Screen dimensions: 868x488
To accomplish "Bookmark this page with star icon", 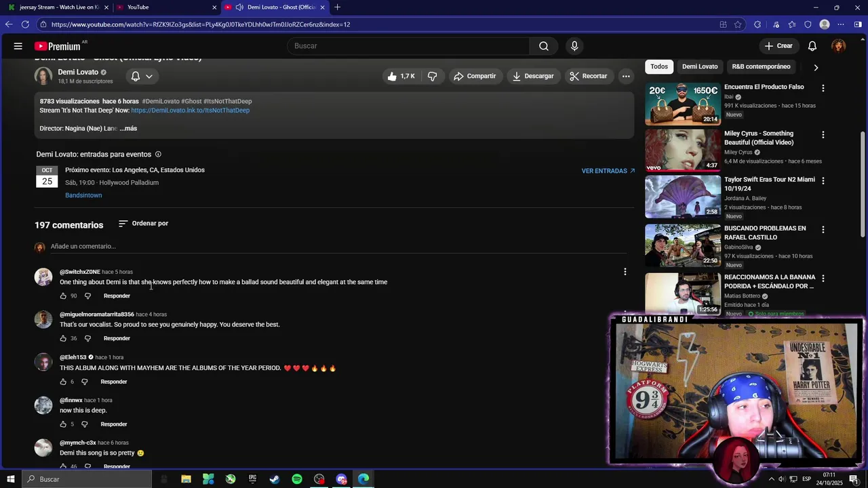I will (738, 24).
